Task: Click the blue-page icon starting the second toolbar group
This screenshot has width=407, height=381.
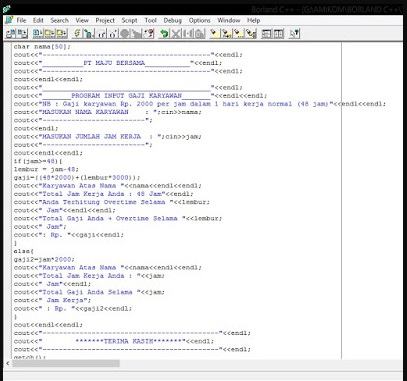Action: coord(38,33)
